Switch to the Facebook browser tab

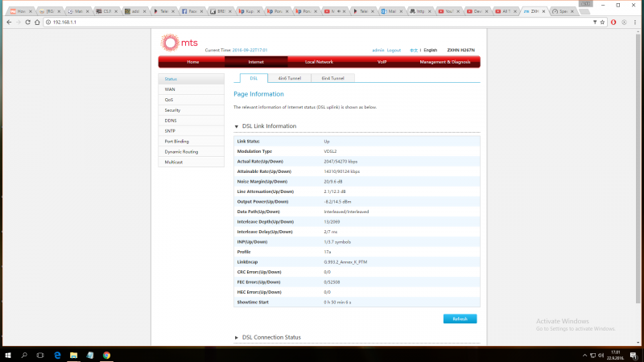pos(190,11)
